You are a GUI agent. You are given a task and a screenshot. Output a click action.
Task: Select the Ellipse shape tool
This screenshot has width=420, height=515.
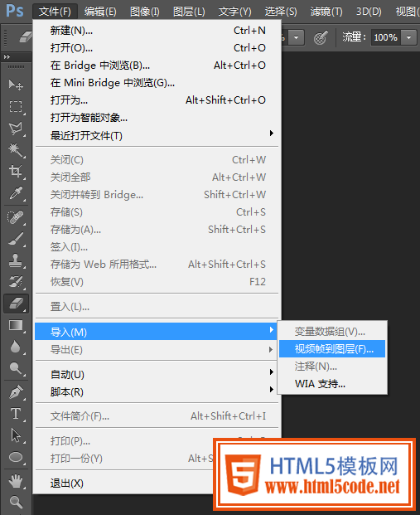[16, 457]
